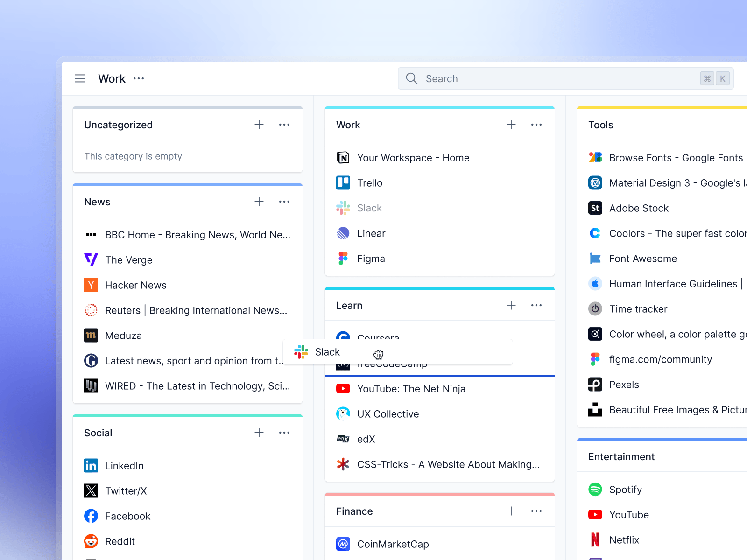Add bookmark to News category

(x=259, y=202)
